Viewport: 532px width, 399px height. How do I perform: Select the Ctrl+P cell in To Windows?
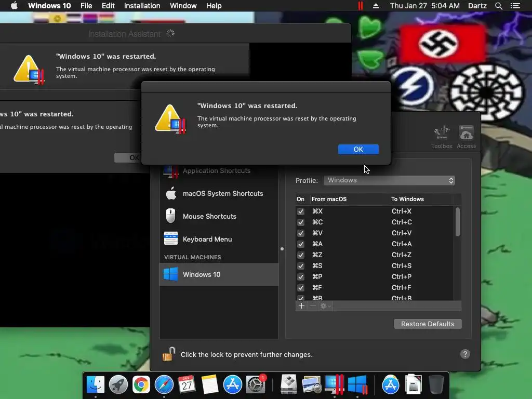pos(402,277)
